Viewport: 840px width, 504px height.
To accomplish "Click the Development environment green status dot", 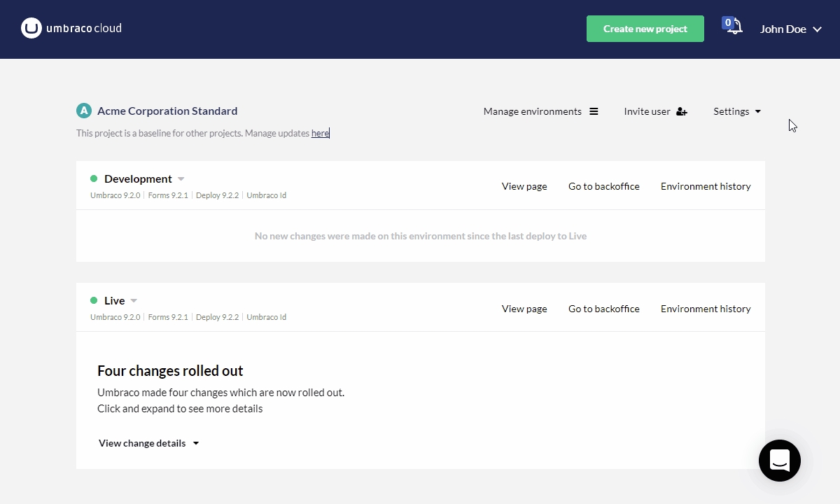I will pos(94,178).
